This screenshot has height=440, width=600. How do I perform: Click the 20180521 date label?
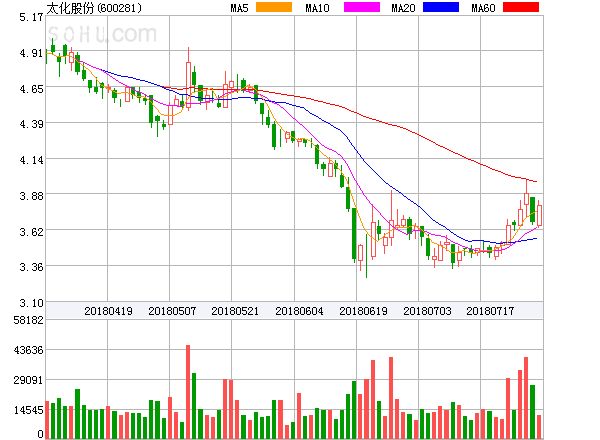pyautogui.click(x=235, y=311)
